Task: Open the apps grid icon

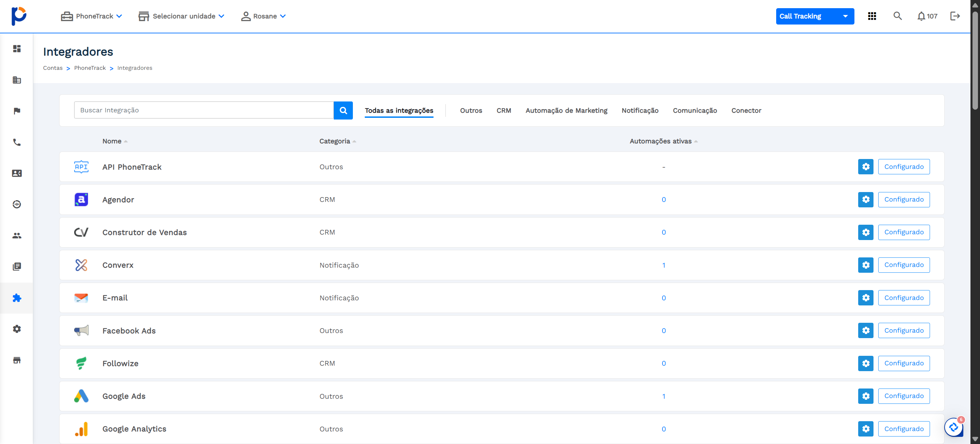Action: pyautogui.click(x=872, y=16)
